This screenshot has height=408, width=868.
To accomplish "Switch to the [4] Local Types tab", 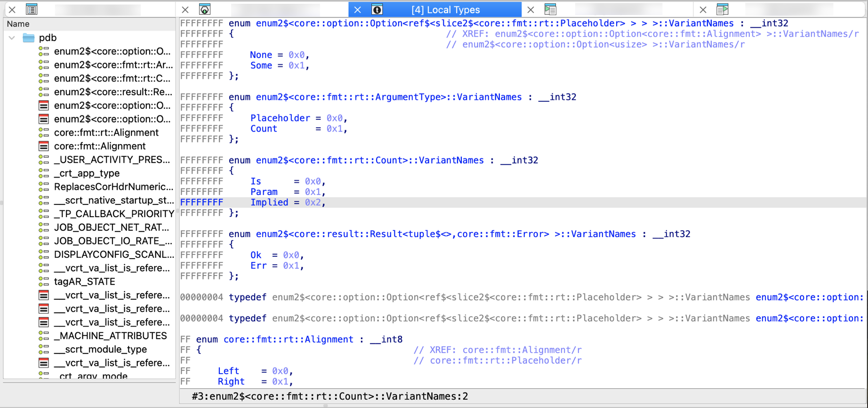I will pyautogui.click(x=445, y=9).
